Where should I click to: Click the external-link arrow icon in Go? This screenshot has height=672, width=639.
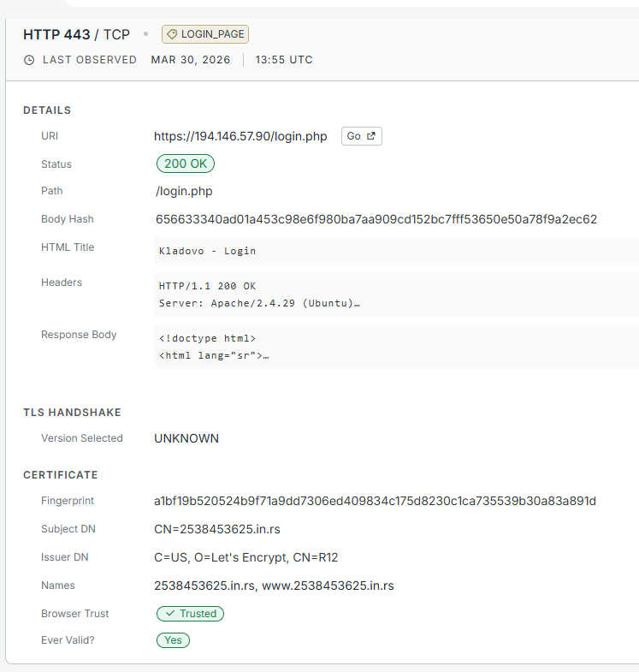pos(371,136)
